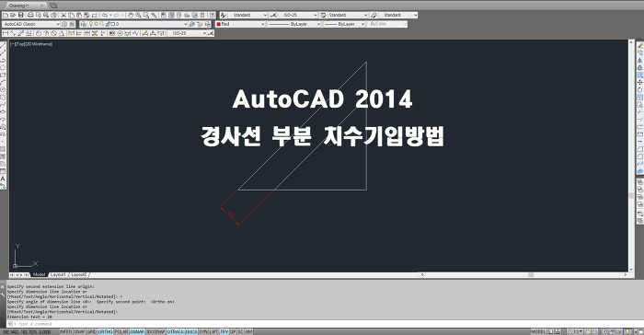Viewport: 644px width, 335px height.
Task: Click the Center Mark icon
Action: (x=120, y=33)
